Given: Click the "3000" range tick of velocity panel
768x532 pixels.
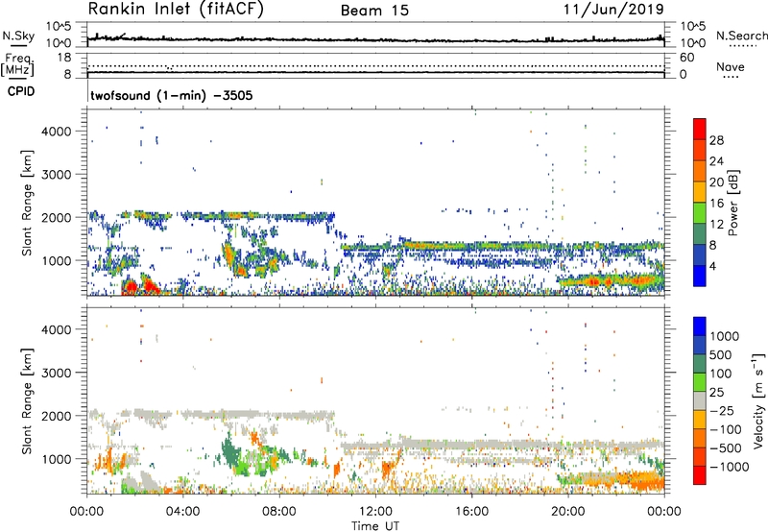Looking at the screenshot, I should (x=56, y=373).
